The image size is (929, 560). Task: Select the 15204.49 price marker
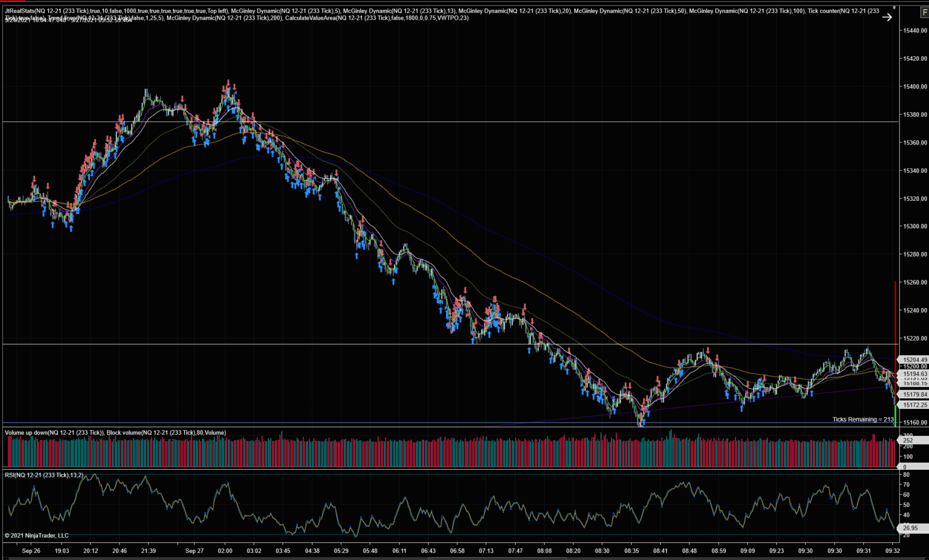click(914, 360)
